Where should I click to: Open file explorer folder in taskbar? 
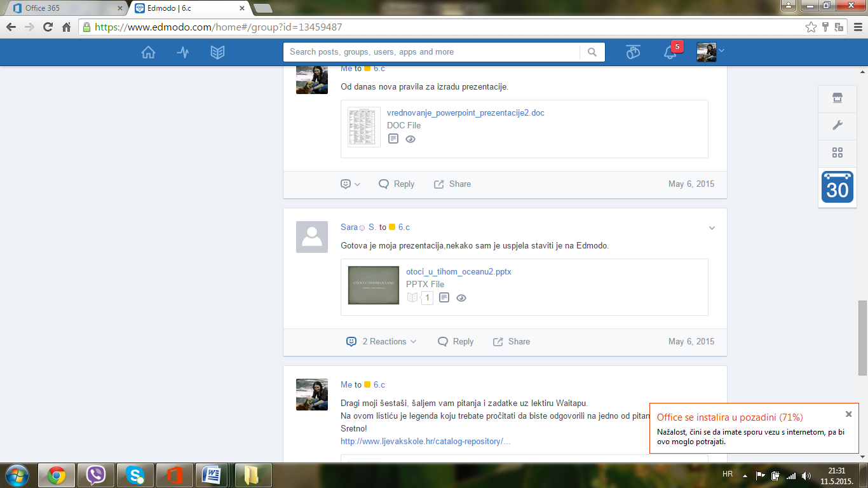coord(252,475)
